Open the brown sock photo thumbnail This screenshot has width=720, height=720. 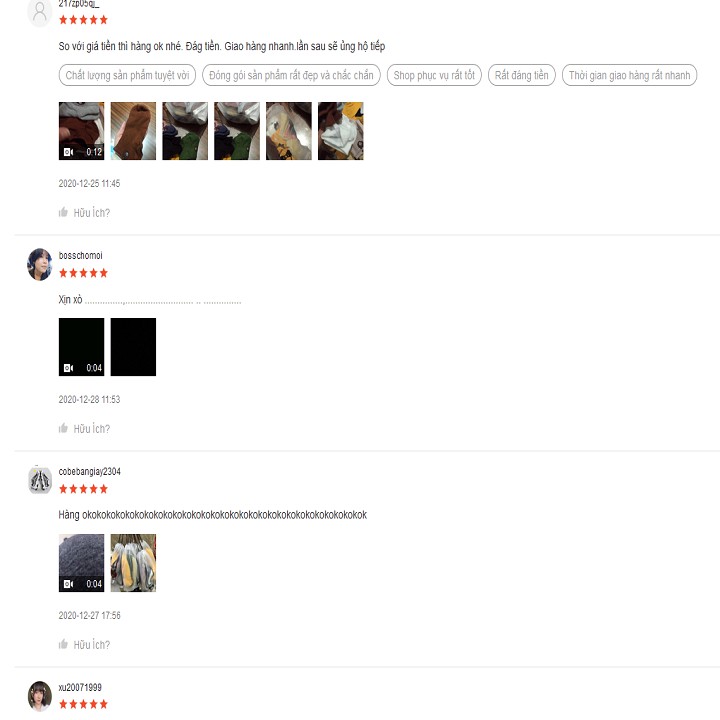[133, 131]
